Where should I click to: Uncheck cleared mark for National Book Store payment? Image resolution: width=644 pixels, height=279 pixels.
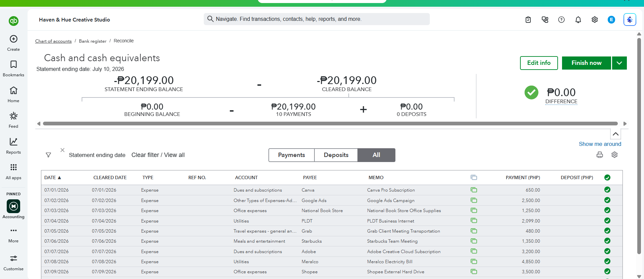click(607, 210)
